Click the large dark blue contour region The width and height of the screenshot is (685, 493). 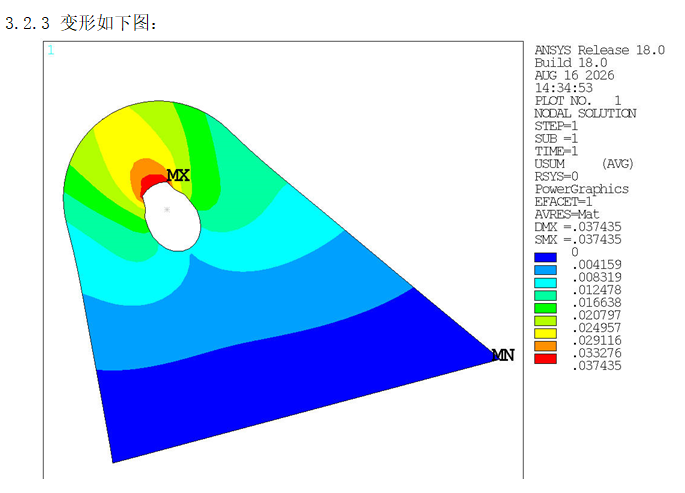(x=280, y=384)
